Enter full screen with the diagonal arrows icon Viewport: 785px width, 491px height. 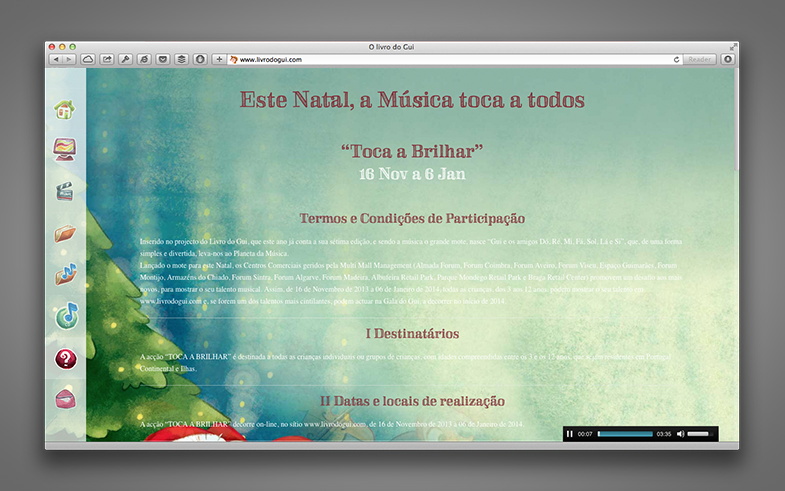[733, 47]
